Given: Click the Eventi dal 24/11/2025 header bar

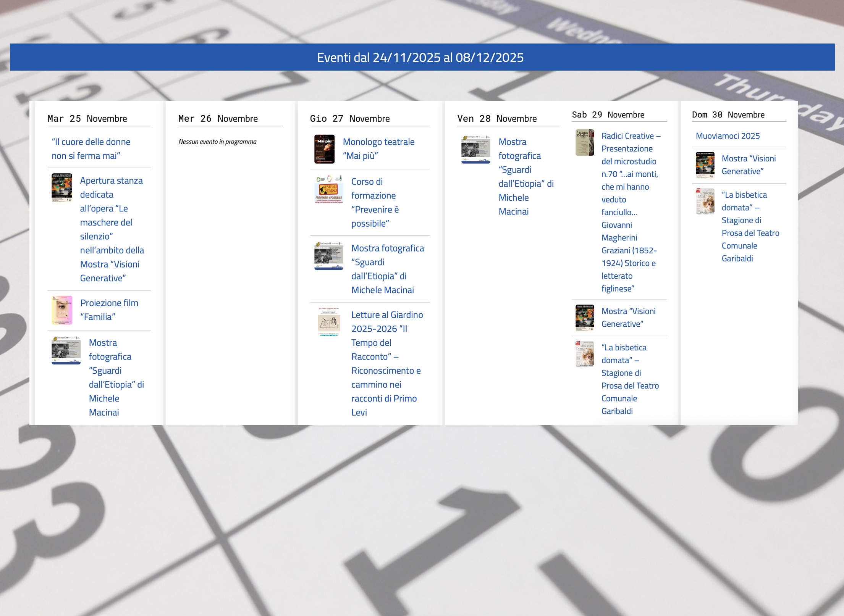Looking at the screenshot, I should (422, 57).
